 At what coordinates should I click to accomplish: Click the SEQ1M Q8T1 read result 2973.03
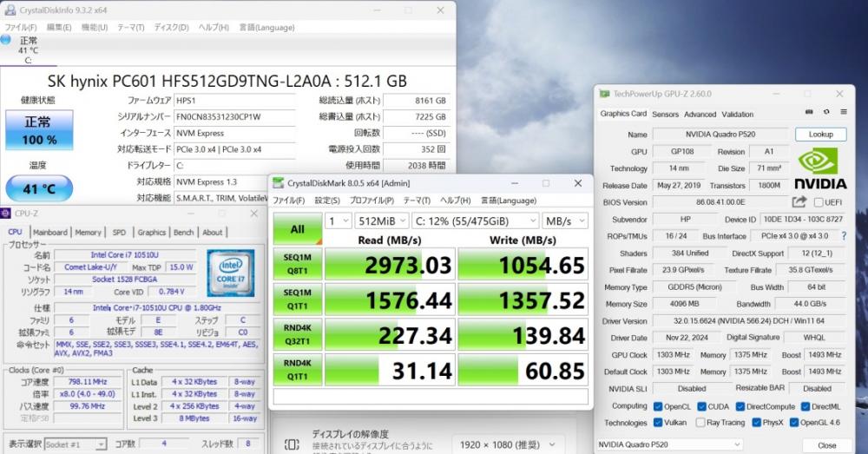[390, 265]
